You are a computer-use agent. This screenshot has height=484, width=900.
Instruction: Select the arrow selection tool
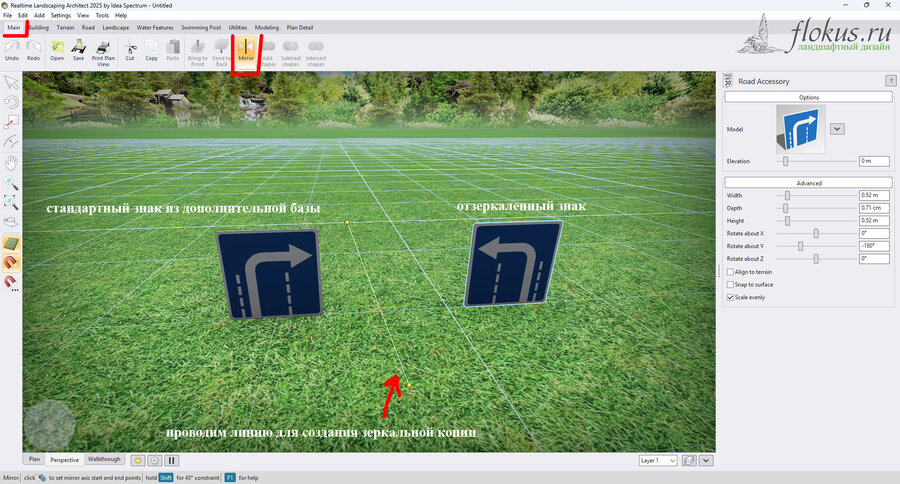coord(11,83)
